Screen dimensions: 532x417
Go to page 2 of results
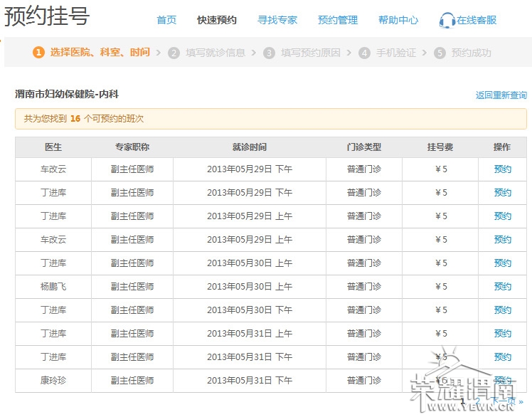pos(477,402)
